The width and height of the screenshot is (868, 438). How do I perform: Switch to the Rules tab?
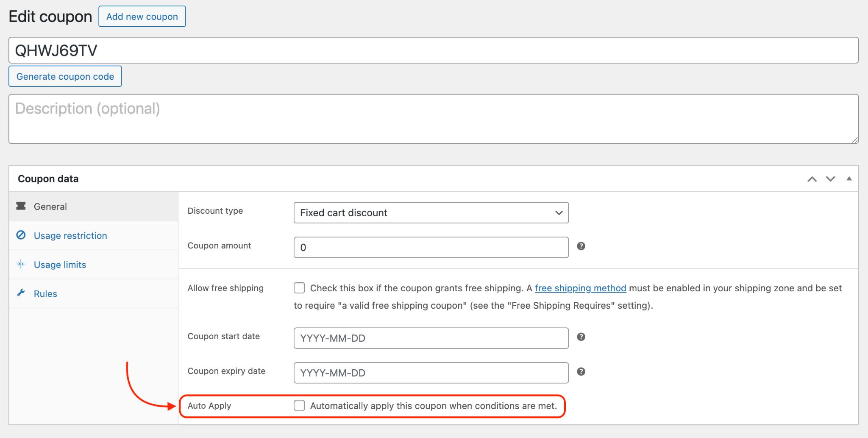click(x=45, y=293)
